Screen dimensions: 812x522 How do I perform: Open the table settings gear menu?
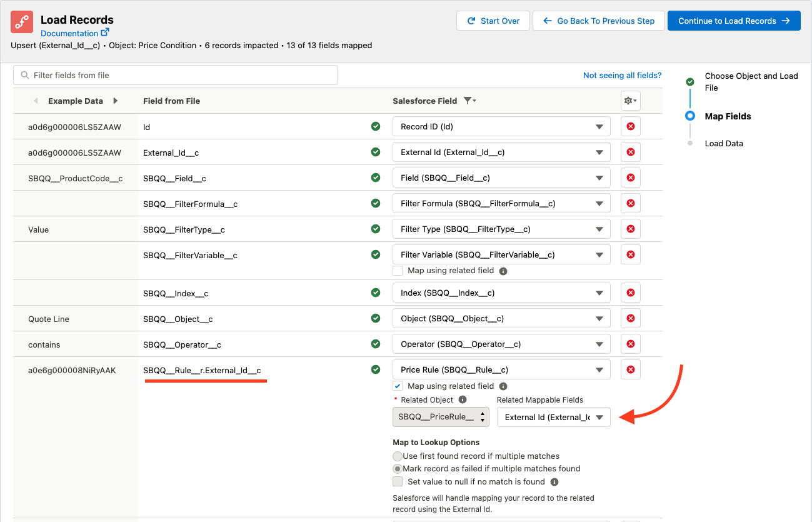pyautogui.click(x=630, y=101)
